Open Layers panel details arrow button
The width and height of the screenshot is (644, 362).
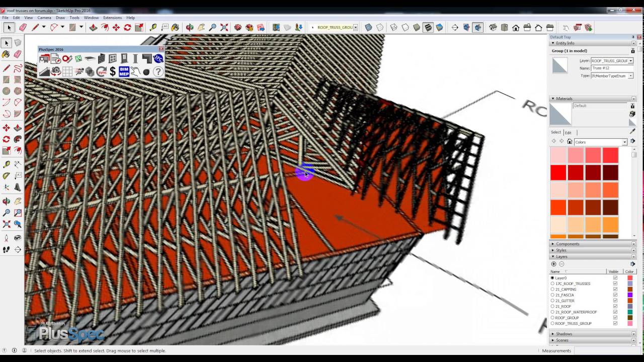coord(632,264)
